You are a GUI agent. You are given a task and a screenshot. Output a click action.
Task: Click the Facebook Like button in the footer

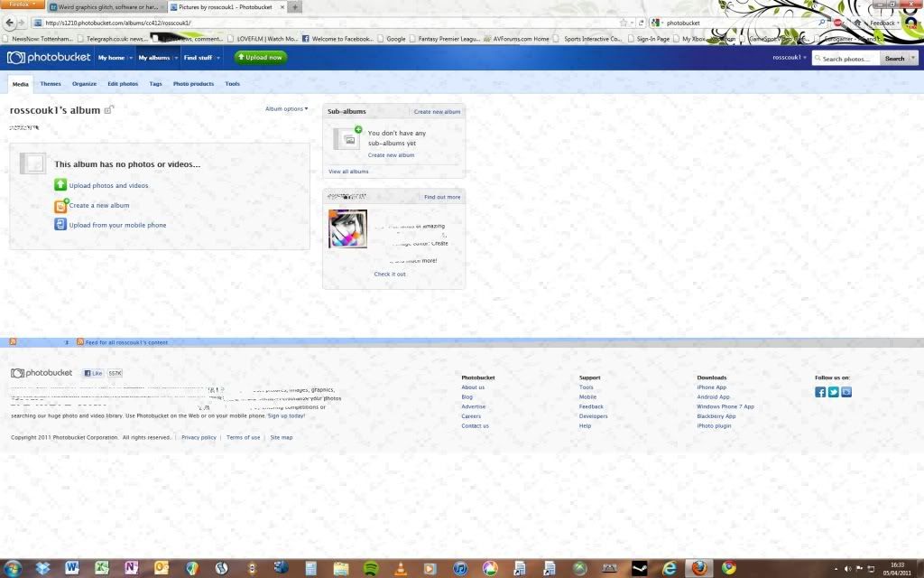pyautogui.click(x=94, y=373)
